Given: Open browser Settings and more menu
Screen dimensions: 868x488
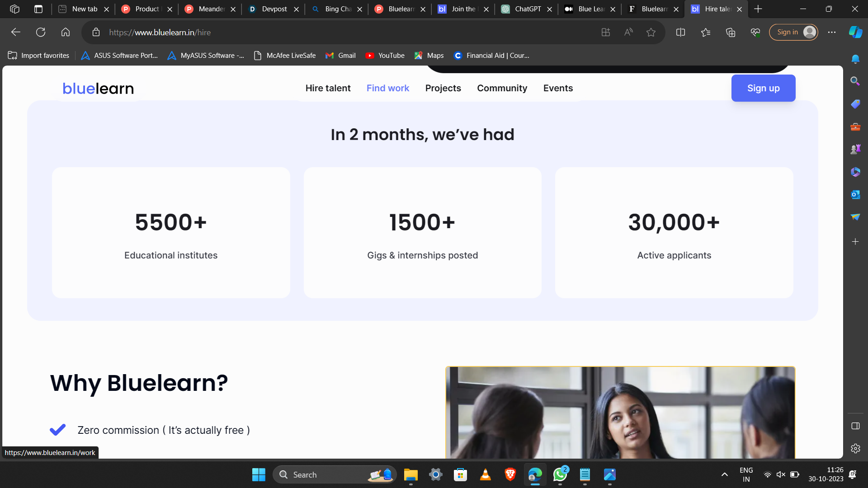Looking at the screenshot, I should pos(832,32).
